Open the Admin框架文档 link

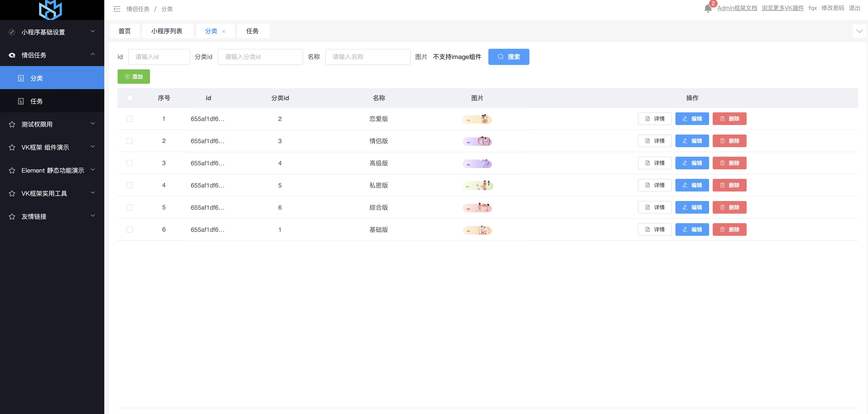click(x=737, y=8)
